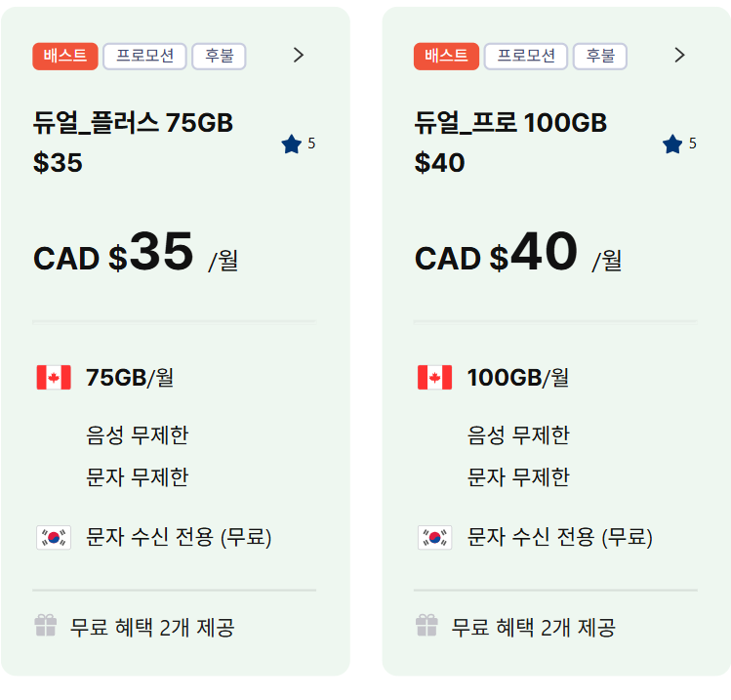Click Korea flag icon in 100GB plan
This screenshot has height=700, width=731.
tap(434, 536)
